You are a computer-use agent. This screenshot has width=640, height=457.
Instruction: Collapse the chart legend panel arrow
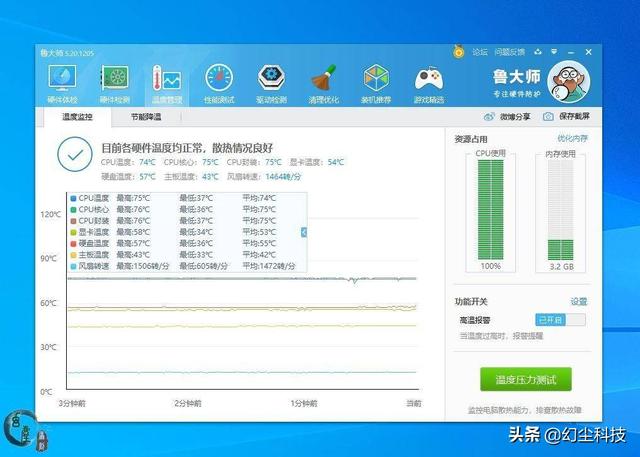click(304, 232)
